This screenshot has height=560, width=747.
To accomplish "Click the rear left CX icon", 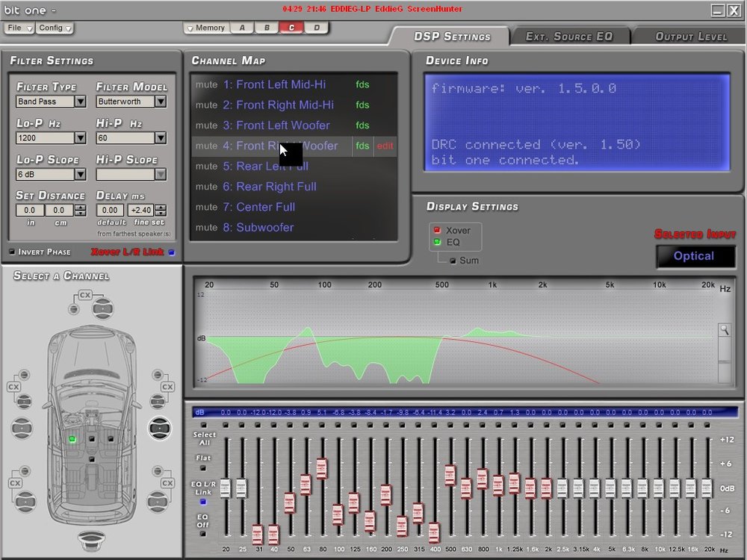I will click(x=15, y=483).
